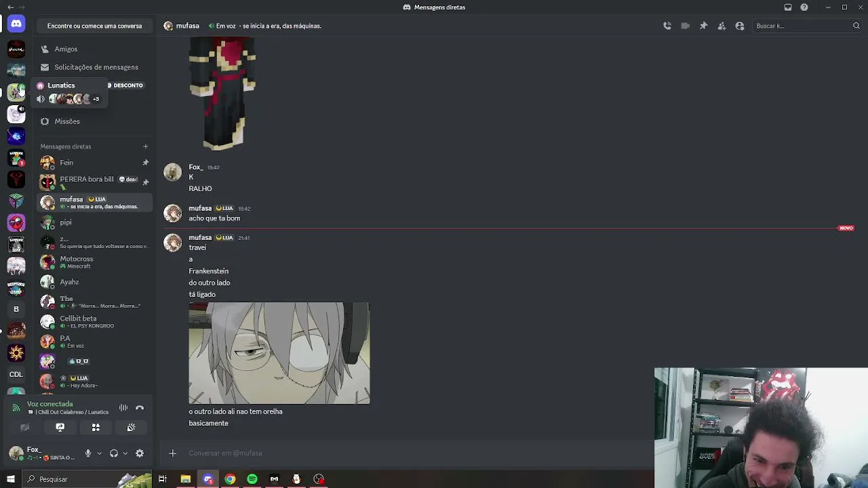The image size is (868, 488).
Task: Open direct message with pipi
Action: (94, 222)
